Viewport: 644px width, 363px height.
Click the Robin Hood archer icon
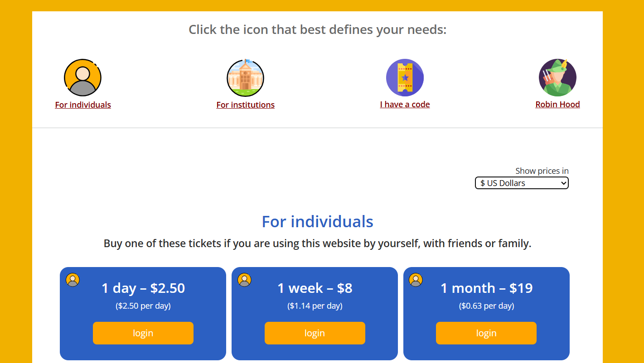tap(557, 77)
